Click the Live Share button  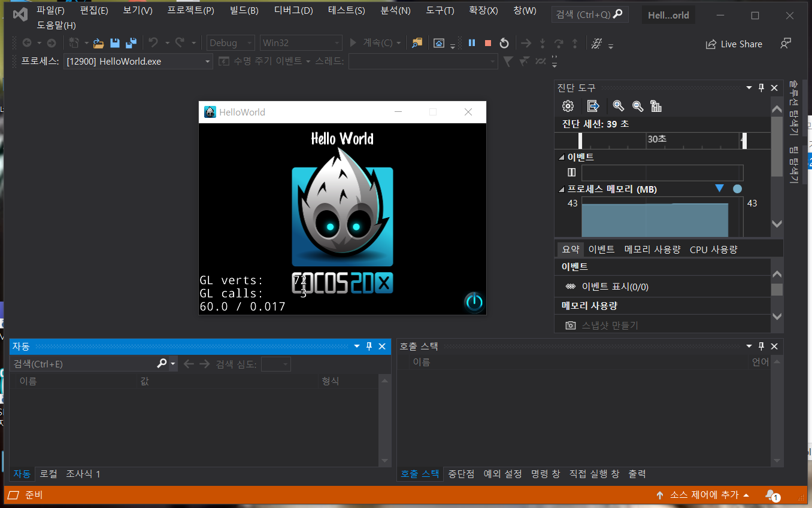[734, 44]
